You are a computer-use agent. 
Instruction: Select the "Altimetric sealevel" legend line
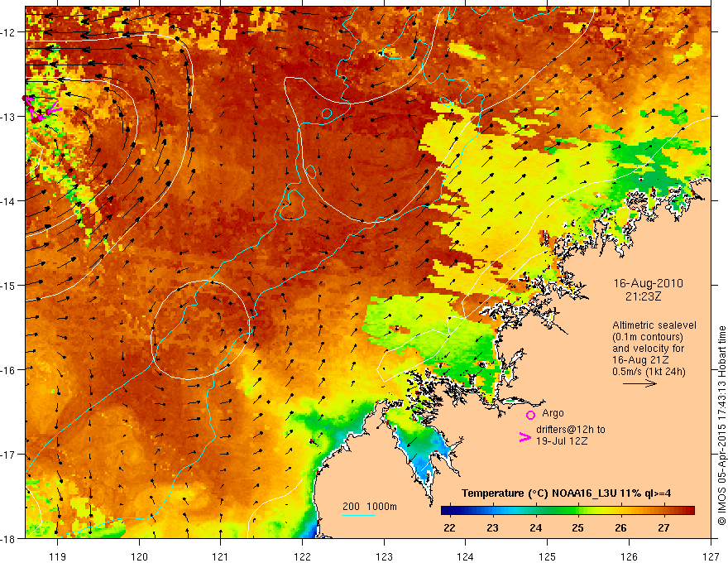654,325
